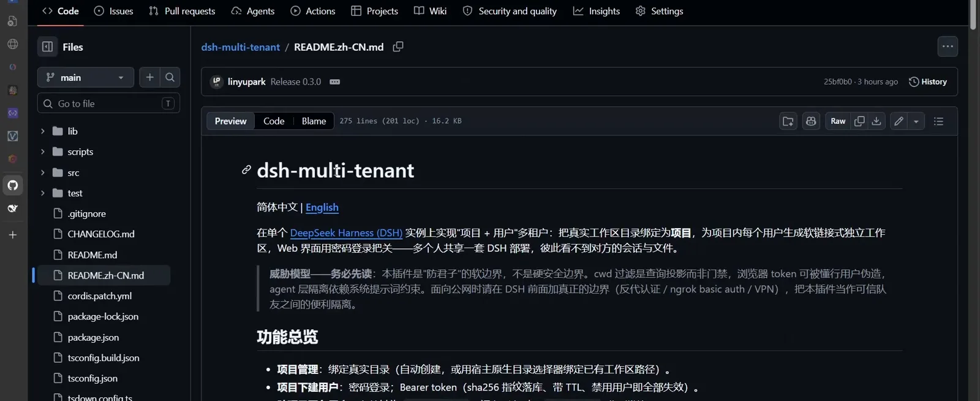Click whale icon in left sidebar
The width and height of the screenshot is (980, 401).
click(x=13, y=208)
